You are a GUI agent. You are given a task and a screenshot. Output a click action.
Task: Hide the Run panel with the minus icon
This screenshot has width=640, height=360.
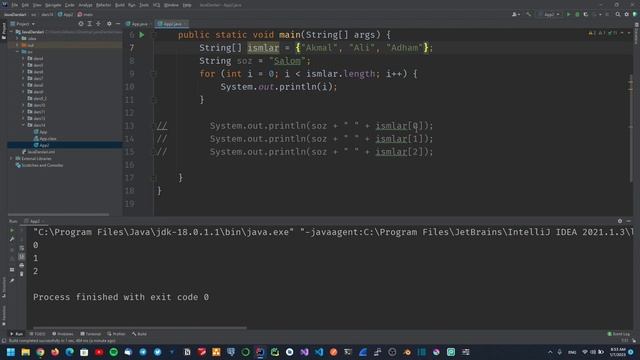pyautogui.click(x=629, y=221)
